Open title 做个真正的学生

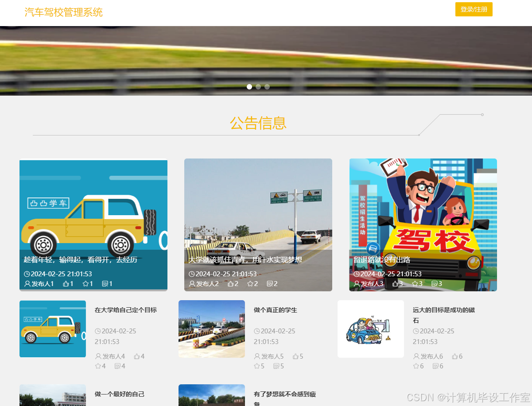click(276, 310)
